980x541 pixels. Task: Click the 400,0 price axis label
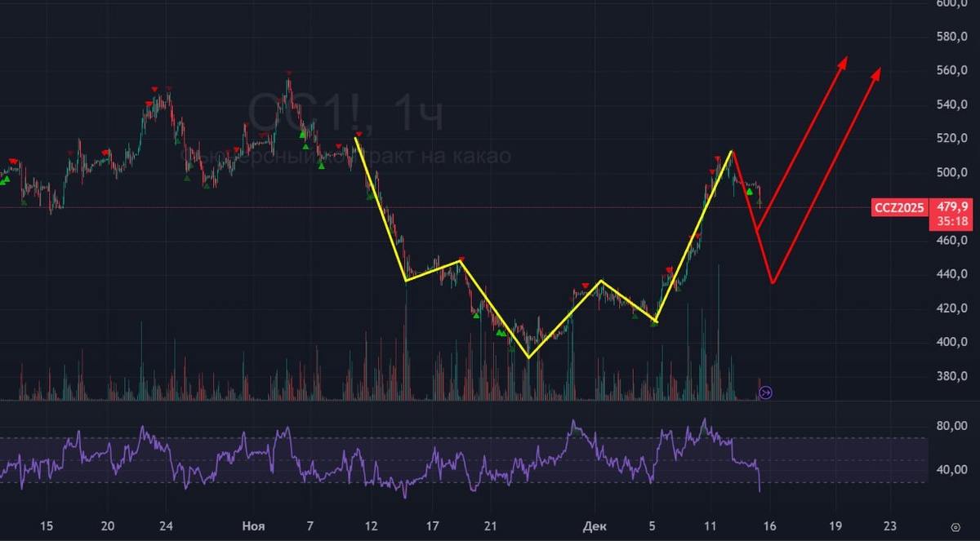(x=951, y=342)
